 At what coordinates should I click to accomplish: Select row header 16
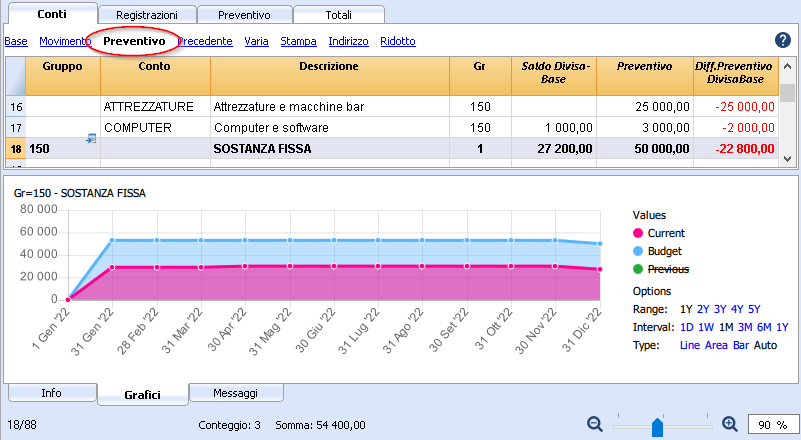point(16,107)
